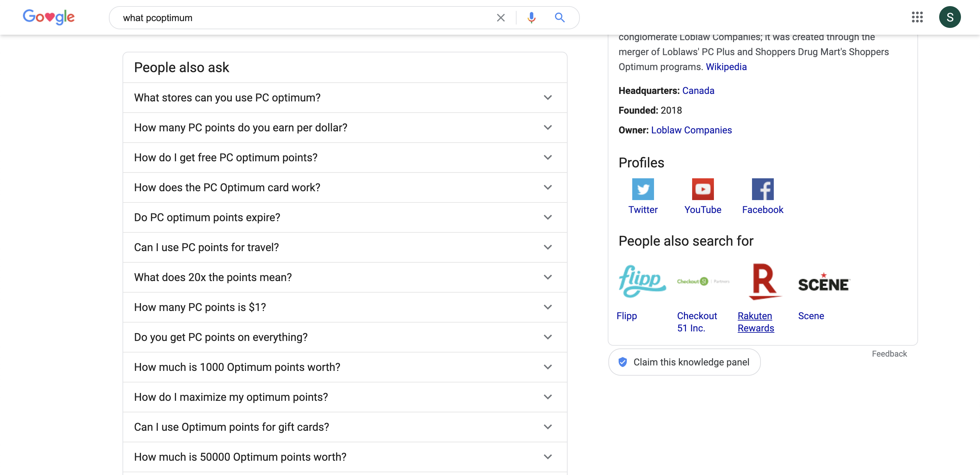Viewport: 980px width, 475px height.
Task: Open the Scene text link
Action: pos(811,316)
